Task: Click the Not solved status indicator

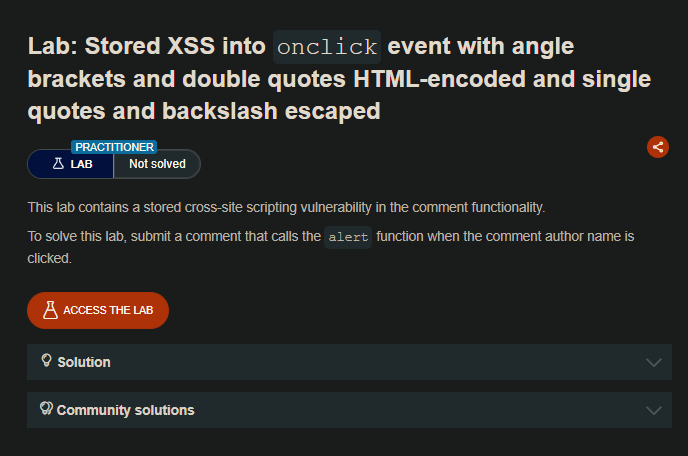Action: click(x=157, y=164)
